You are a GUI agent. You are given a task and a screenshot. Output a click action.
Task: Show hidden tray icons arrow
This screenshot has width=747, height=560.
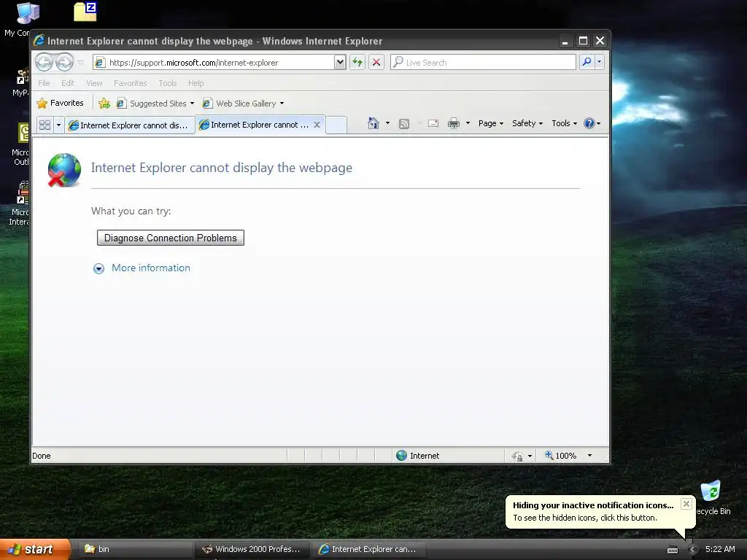(x=692, y=550)
